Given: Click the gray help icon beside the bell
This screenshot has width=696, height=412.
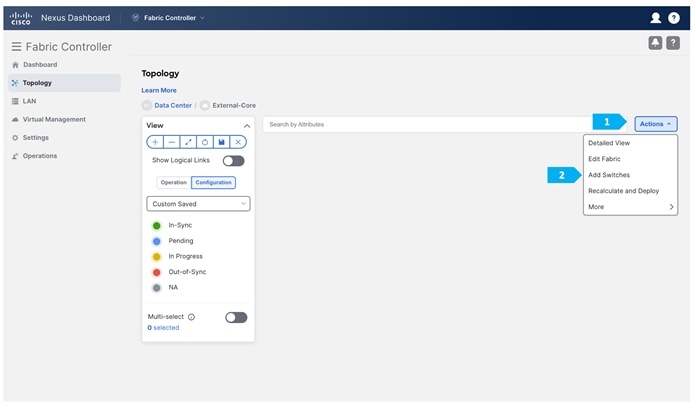Looking at the screenshot, I should point(673,43).
